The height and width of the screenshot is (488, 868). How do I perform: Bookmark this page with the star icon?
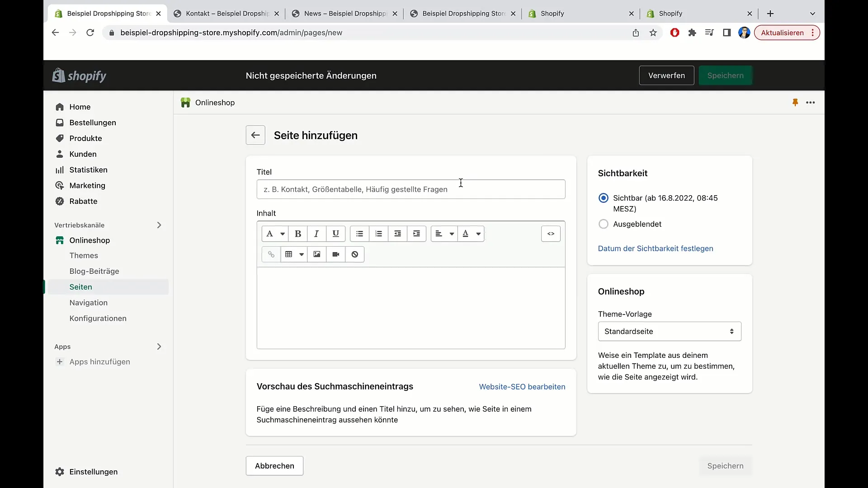click(x=653, y=33)
